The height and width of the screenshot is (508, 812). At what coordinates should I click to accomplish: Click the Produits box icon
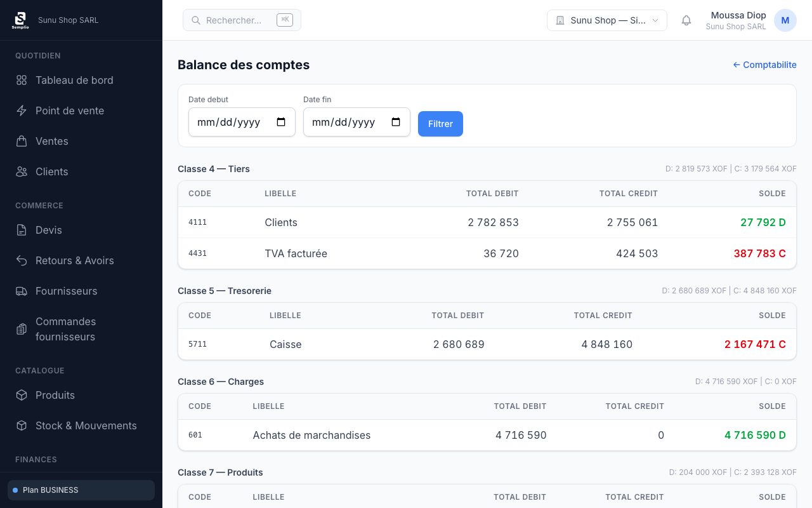pyautogui.click(x=22, y=395)
